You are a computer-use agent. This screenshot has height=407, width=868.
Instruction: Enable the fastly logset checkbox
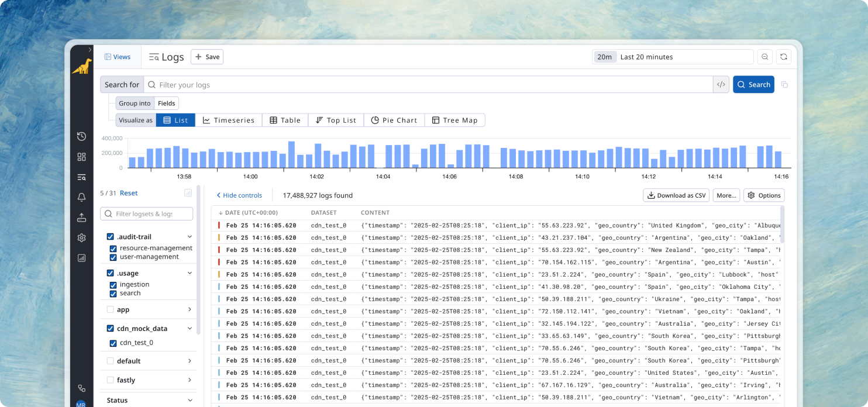(110, 380)
